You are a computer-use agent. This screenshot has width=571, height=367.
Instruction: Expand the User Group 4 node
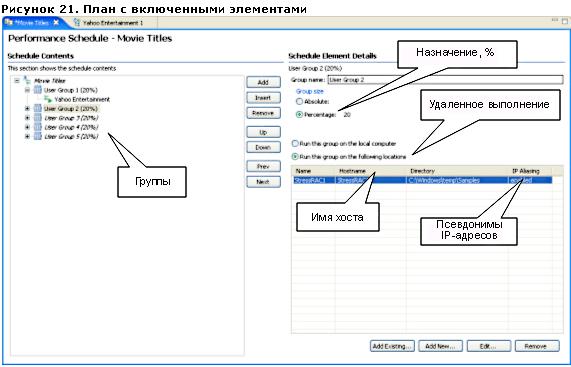click(x=27, y=127)
